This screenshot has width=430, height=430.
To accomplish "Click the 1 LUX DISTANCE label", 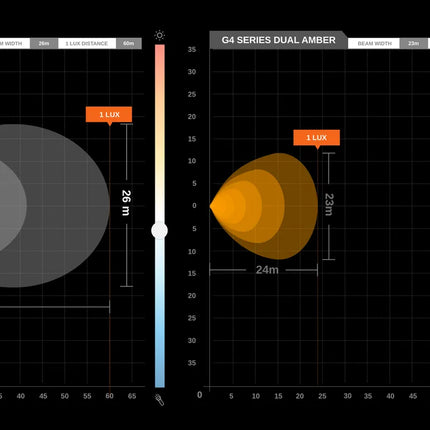I will pyautogui.click(x=87, y=44).
